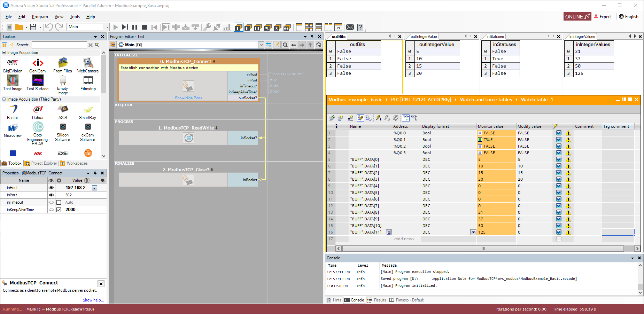Toggle the inKeepAliveTime checkbox
The image size is (644, 314).
click(59, 210)
